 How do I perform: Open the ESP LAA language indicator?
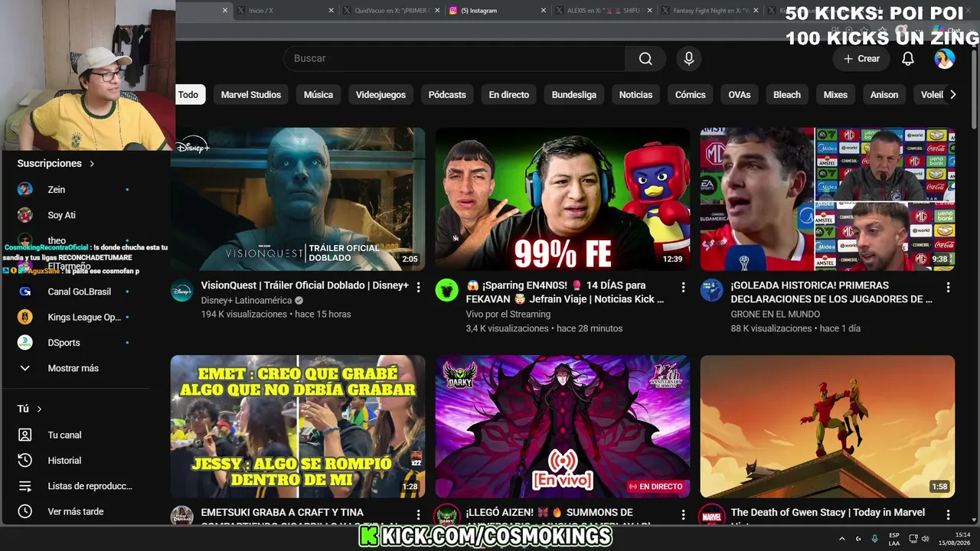pyautogui.click(x=894, y=539)
